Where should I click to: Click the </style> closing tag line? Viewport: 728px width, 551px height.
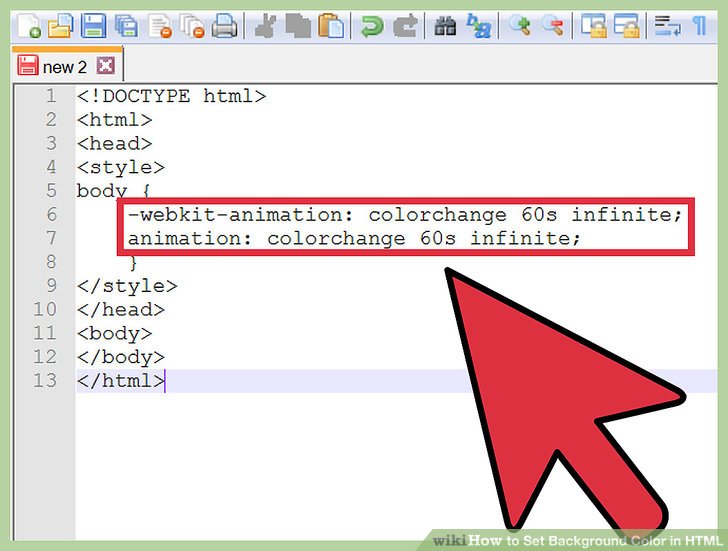127,285
